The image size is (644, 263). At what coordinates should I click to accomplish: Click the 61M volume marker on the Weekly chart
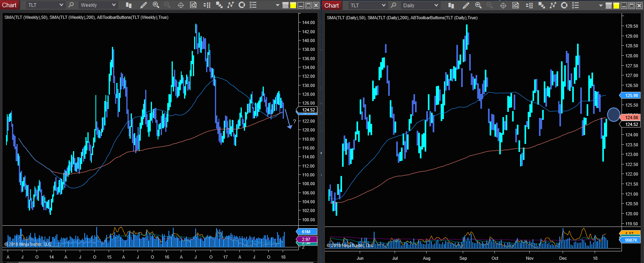[307, 232]
